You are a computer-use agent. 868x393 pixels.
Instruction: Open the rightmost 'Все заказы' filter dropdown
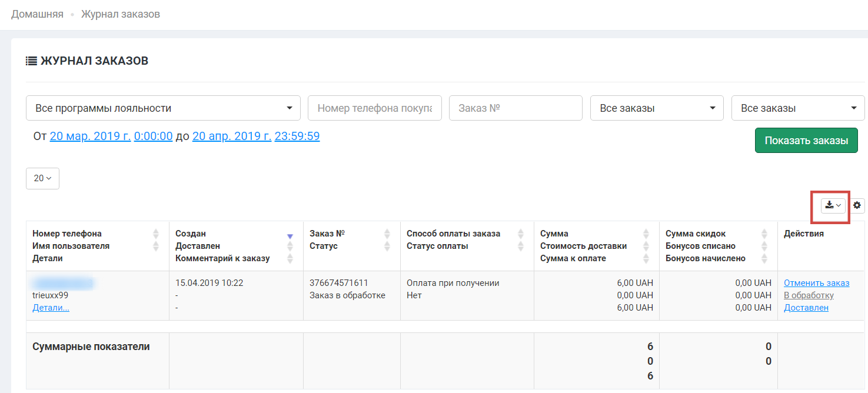798,108
